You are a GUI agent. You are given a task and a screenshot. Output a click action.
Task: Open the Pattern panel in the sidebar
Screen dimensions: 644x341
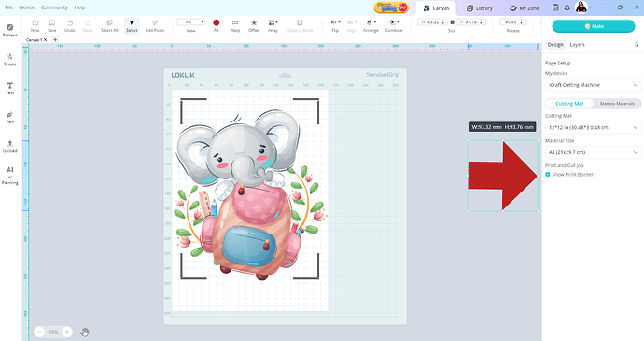point(10,31)
